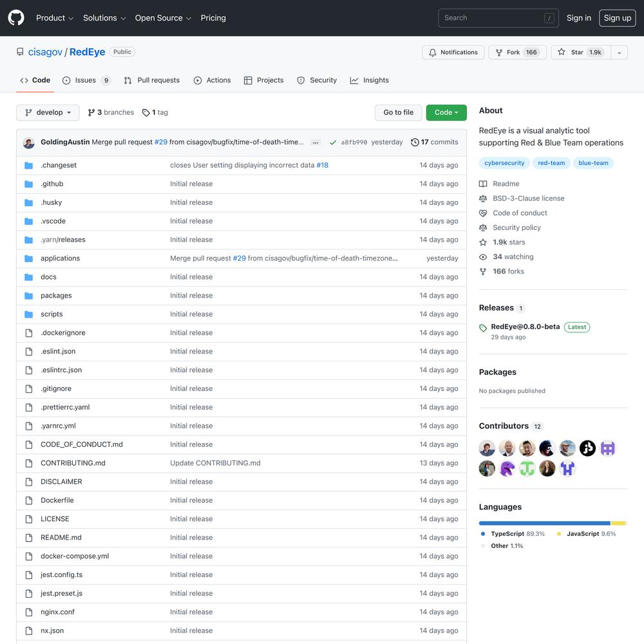Click the blue-team topic tag
The image size is (644, 644).
[593, 163]
